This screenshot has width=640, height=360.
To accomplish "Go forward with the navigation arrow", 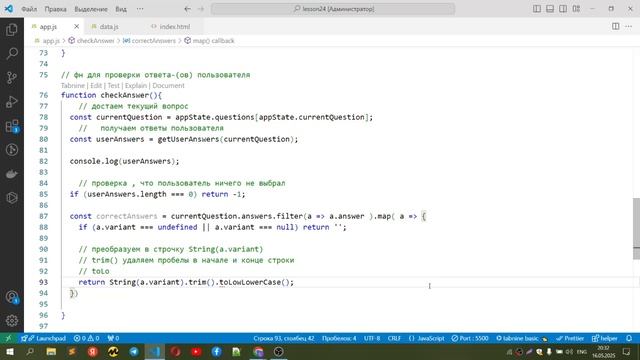I will [201, 9].
